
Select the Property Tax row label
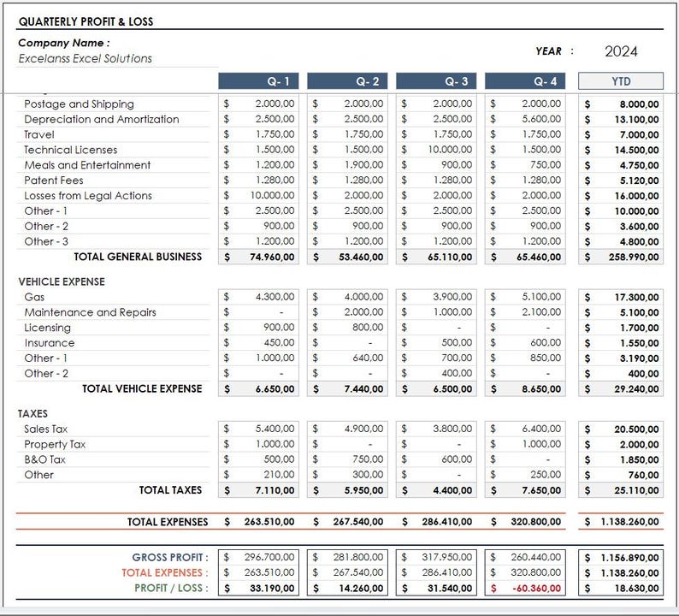click(55, 444)
